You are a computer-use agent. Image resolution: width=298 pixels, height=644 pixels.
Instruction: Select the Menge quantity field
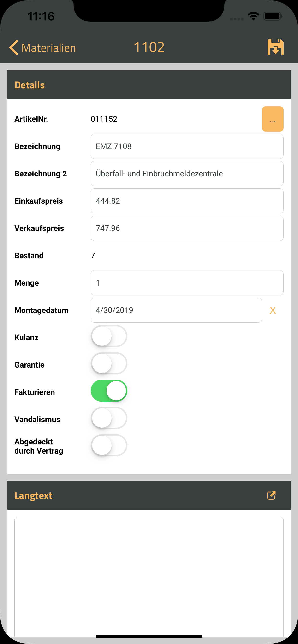[187, 283]
